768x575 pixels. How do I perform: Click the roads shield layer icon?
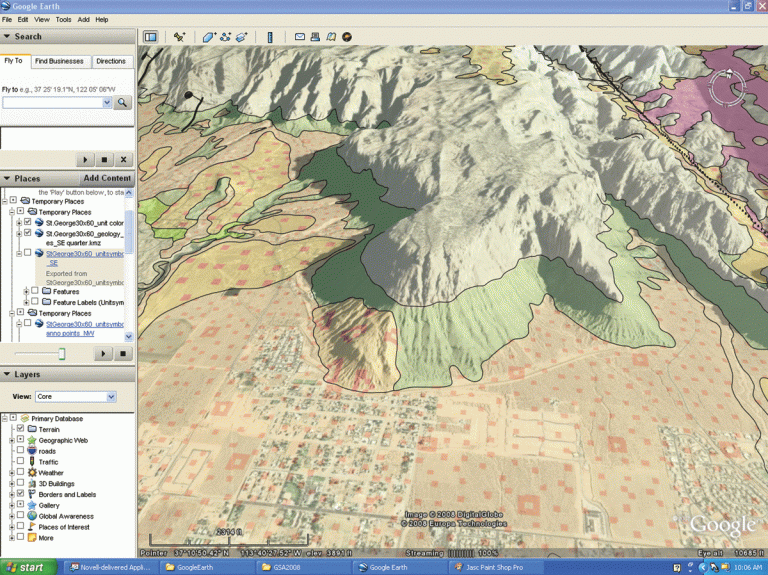point(32,451)
